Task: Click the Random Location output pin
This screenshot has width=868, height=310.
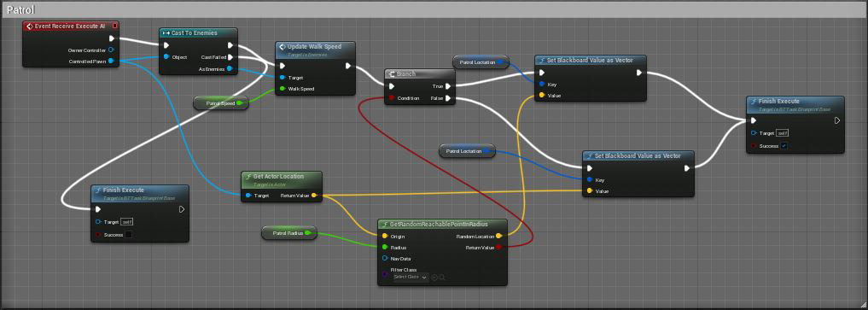Action: pyautogui.click(x=498, y=236)
